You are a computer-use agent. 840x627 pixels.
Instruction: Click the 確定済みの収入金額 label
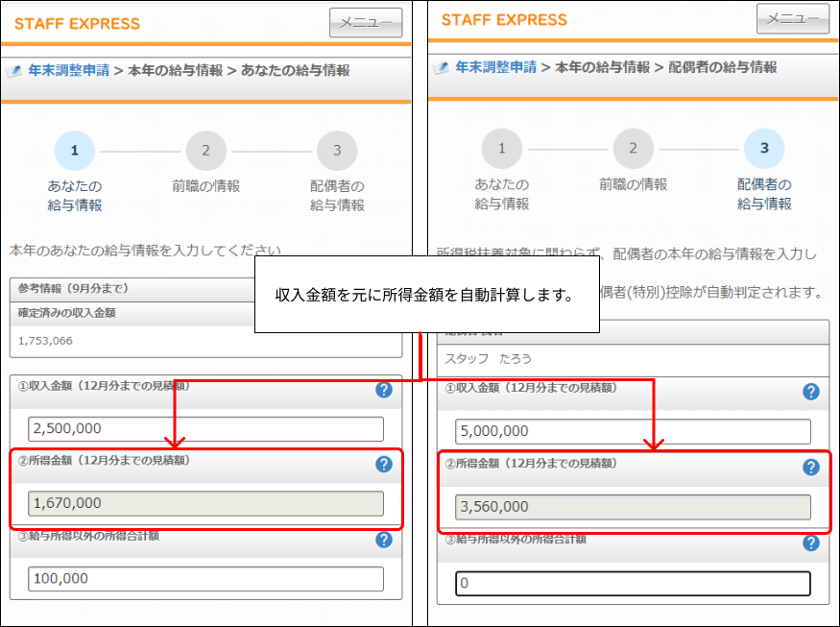[67, 313]
